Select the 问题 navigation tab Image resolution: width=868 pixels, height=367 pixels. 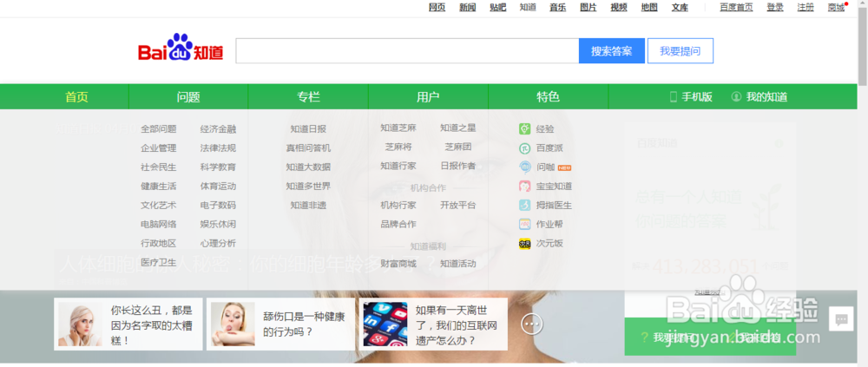click(188, 97)
